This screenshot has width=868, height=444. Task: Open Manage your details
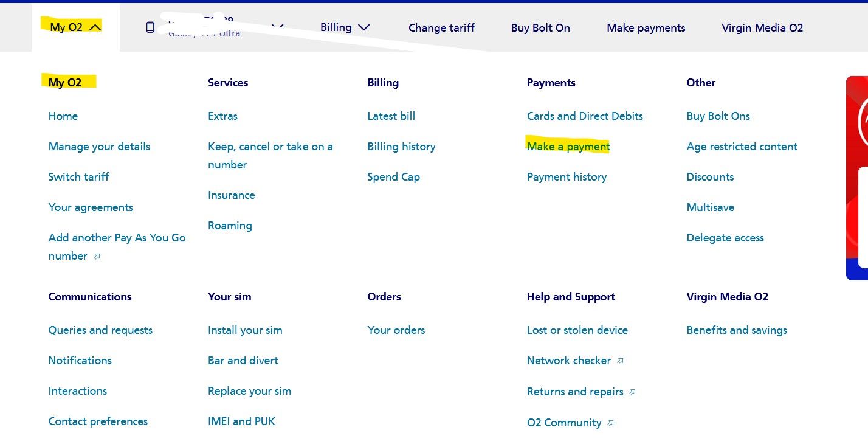(99, 147)
